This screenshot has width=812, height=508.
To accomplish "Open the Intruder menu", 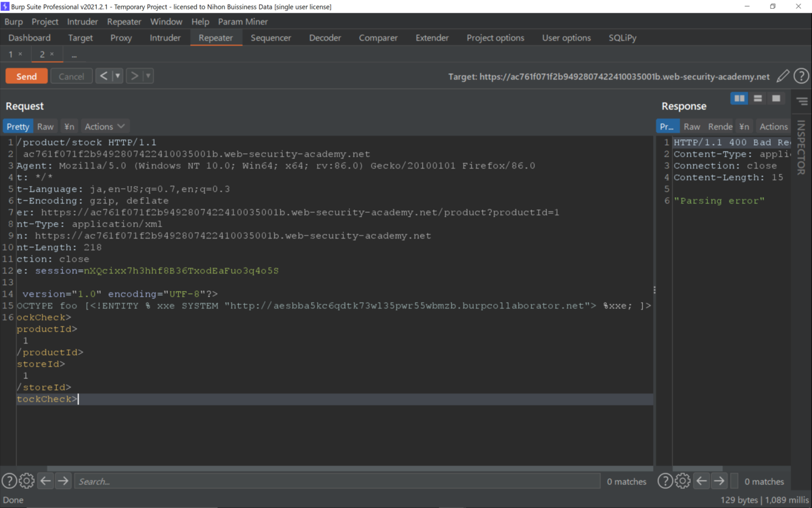I will pos(83,22).
